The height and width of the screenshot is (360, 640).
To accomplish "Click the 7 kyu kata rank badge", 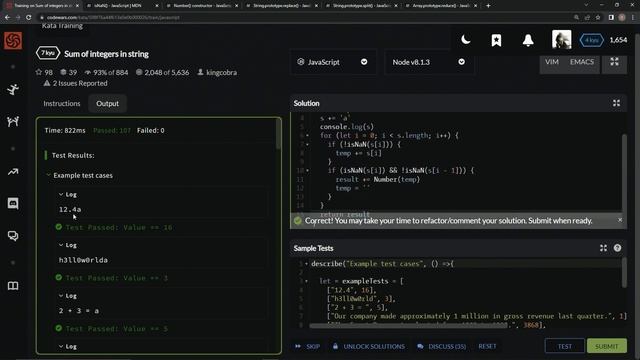I will 48,53.
